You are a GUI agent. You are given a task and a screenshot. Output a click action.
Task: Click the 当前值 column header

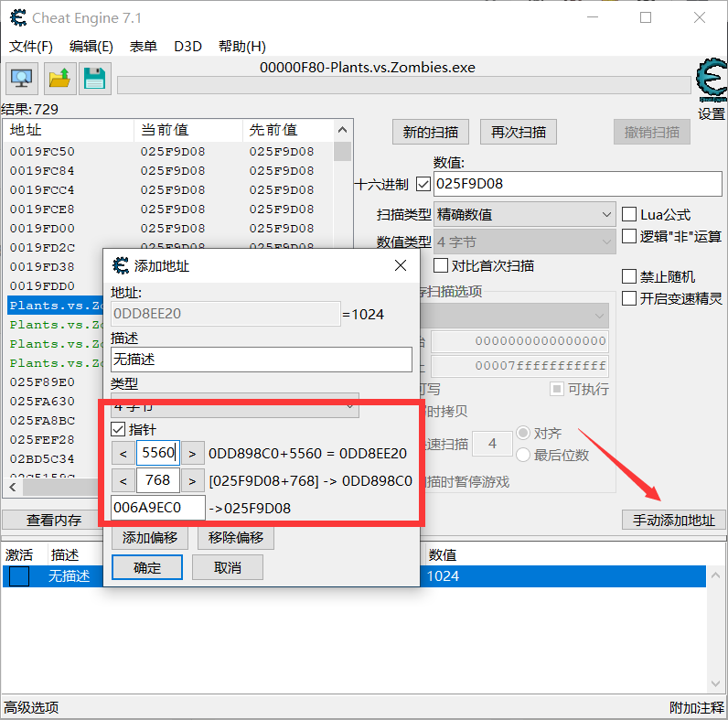tap(188, 130)
